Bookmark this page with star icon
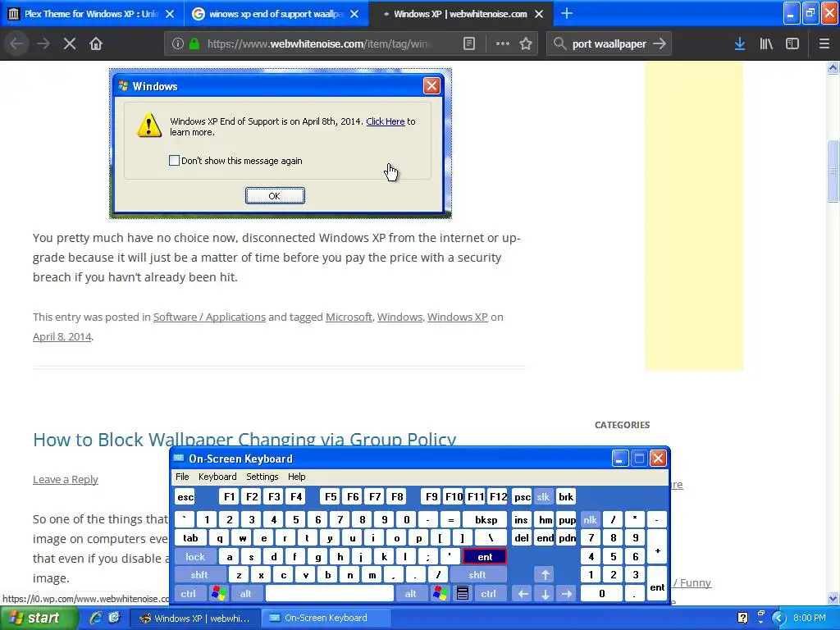The width and height of the screenshot is (840, 630). point(526,44)
